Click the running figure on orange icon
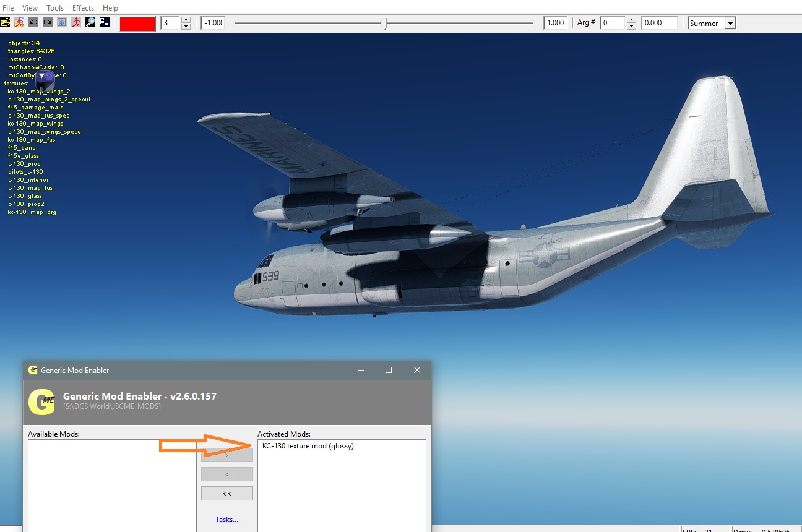This screenshot has width=802, height=532. pos(19,22)
